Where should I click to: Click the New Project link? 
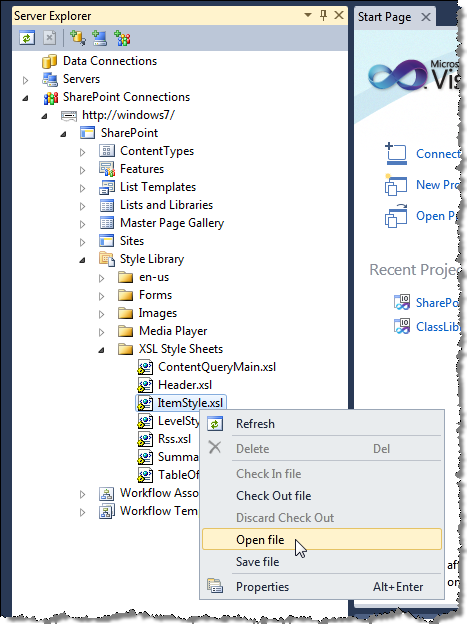(437, 185)
